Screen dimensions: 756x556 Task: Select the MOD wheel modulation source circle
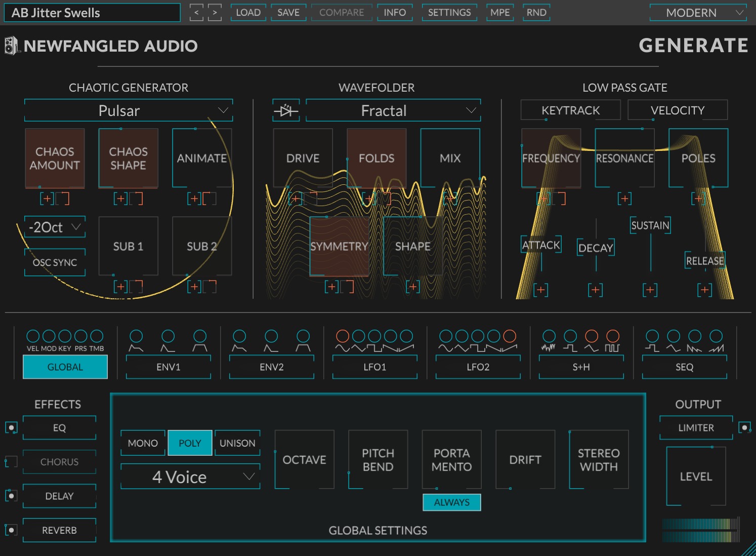(49, 336)
